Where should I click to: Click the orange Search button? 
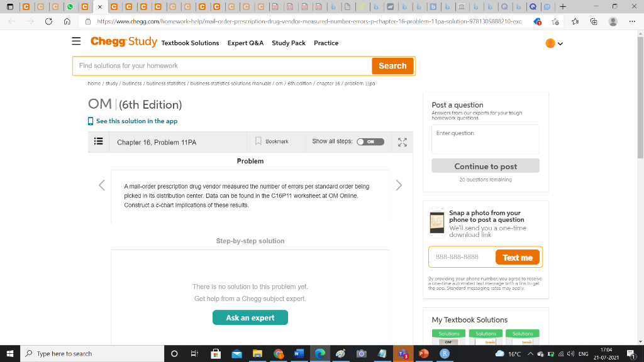click(x=392, y=65)
